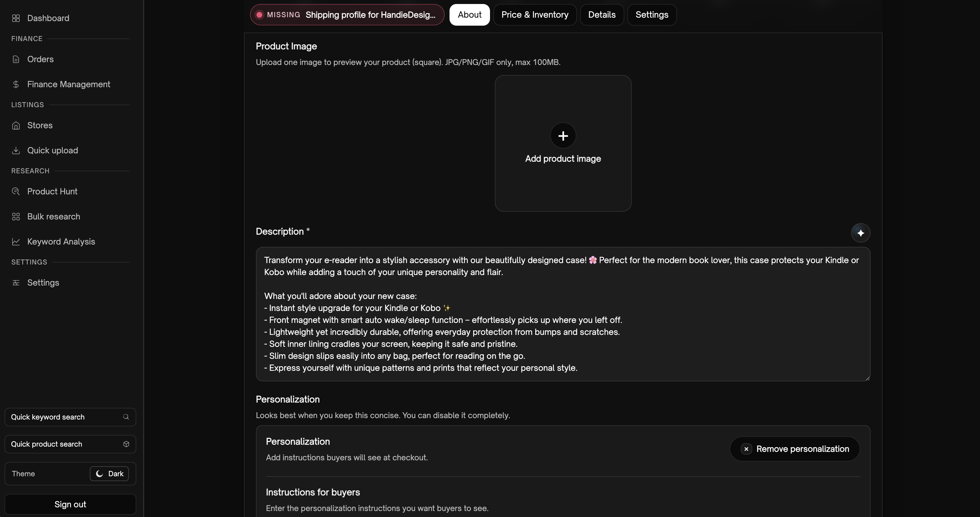
Task: Click the AI sparkle icon beside Description
Action: click(x=860, y=233)
